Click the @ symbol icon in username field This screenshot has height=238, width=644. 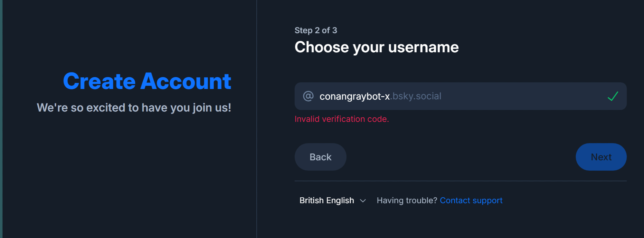coord(308,96)
